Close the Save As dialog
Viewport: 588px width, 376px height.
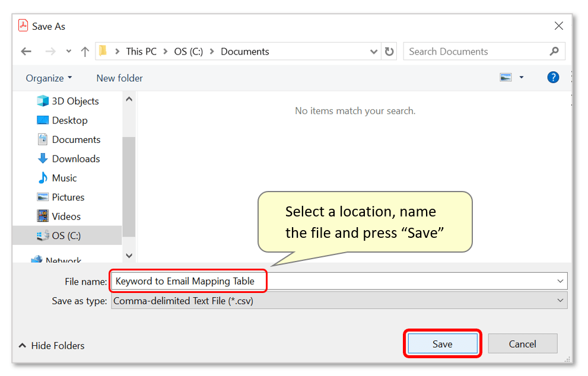[559, 26]
